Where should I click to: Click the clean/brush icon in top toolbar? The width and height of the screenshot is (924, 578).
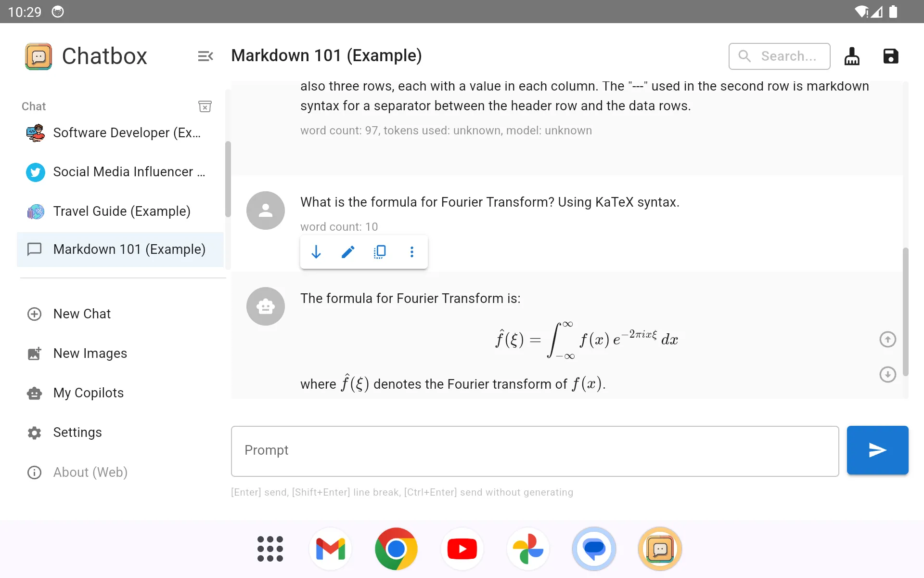click(852, 55)
